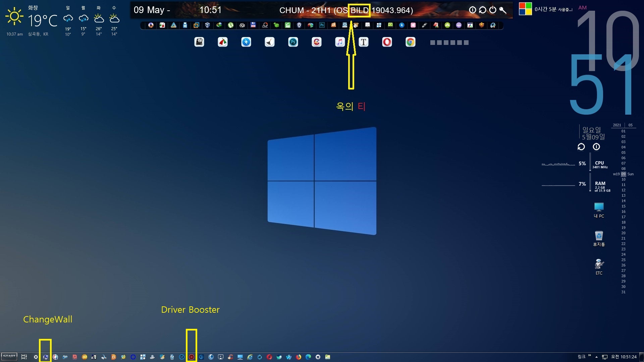Click the restart icon under the date widget
This screenshot has width=644, height=362.
click(x=581, y=147)
